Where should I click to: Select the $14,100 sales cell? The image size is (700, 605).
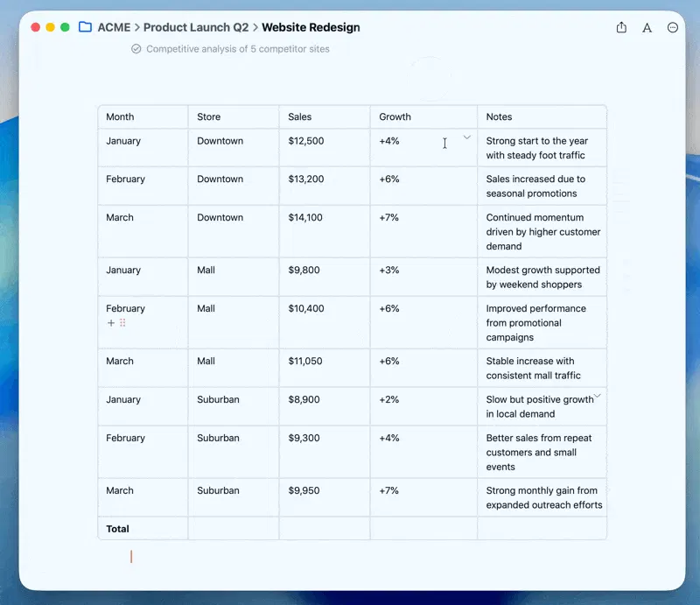pyautogui.click(x=305, y=217)
